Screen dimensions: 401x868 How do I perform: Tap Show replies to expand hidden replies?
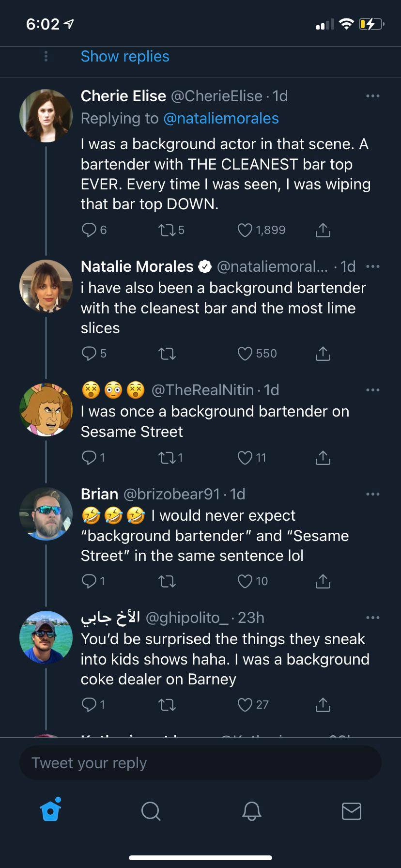[125, 56]
